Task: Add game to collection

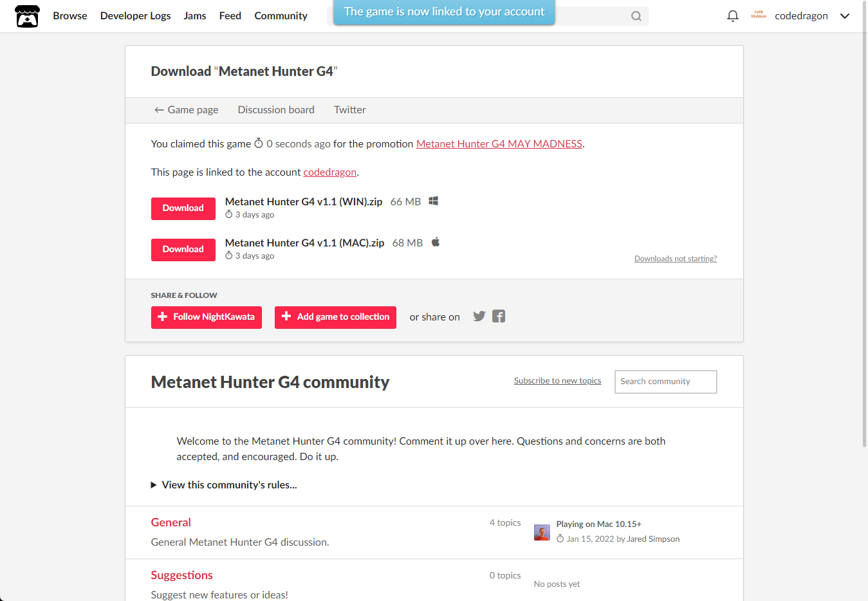Action: tap(335, 317)
